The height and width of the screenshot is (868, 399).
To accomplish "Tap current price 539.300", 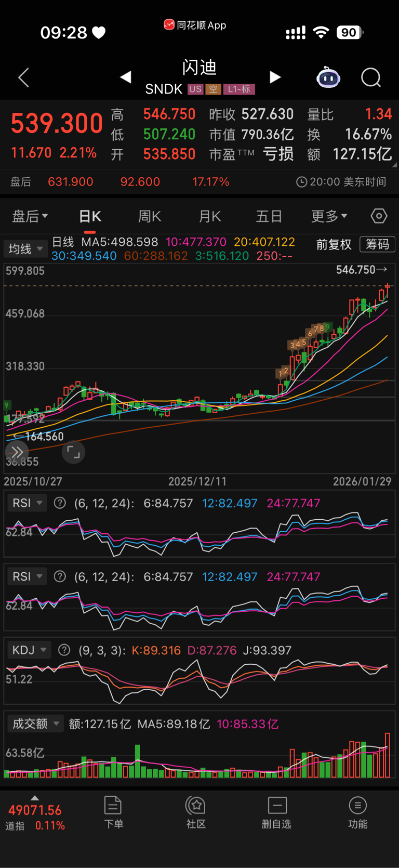I will tap(57, 124).
